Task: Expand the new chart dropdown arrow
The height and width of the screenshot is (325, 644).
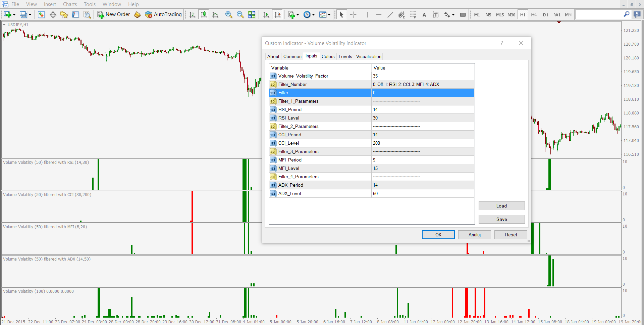Action: pos(14,15)
